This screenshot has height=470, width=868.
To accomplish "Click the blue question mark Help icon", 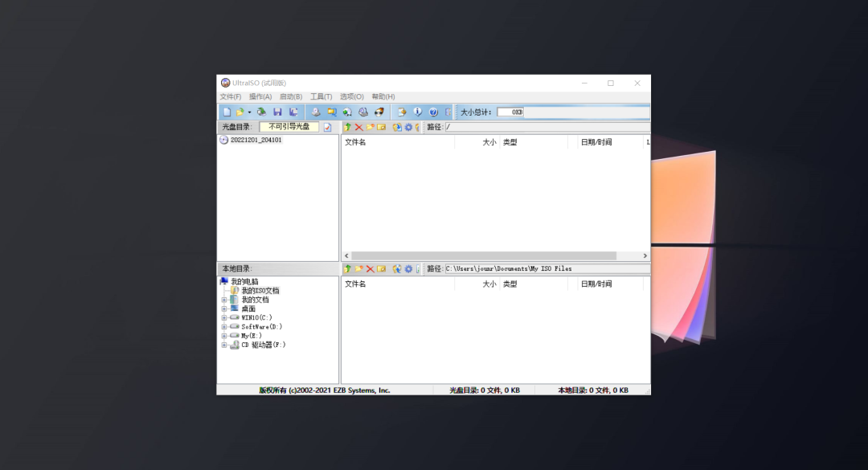I will click(x=433, y=112).
